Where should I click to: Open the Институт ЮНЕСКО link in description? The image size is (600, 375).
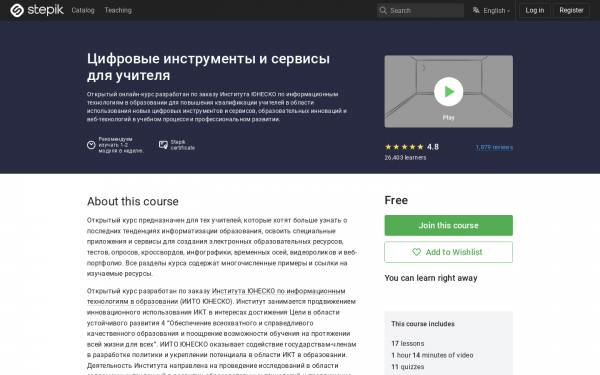pos(216,296)
